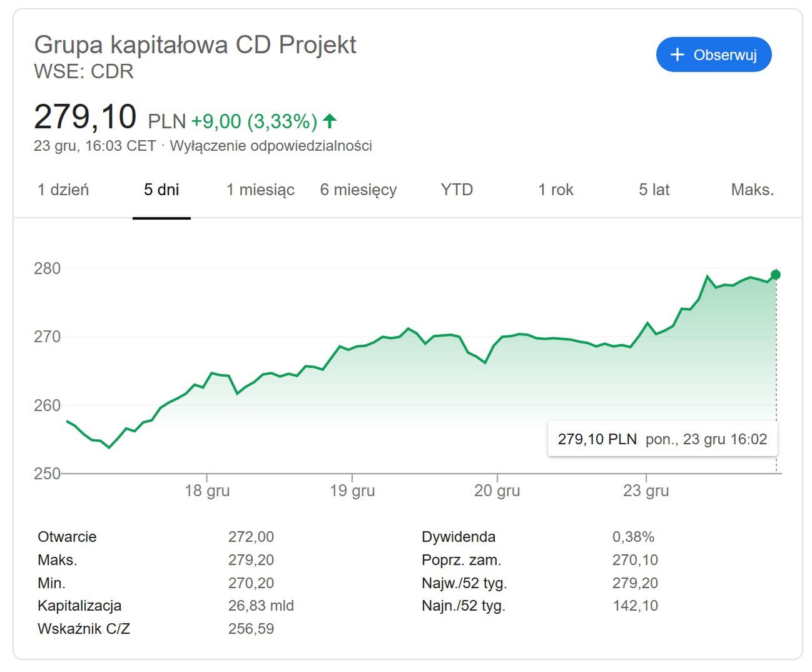Click the Maks. value 279,20

pyautogui.click(x=251, y=560)
